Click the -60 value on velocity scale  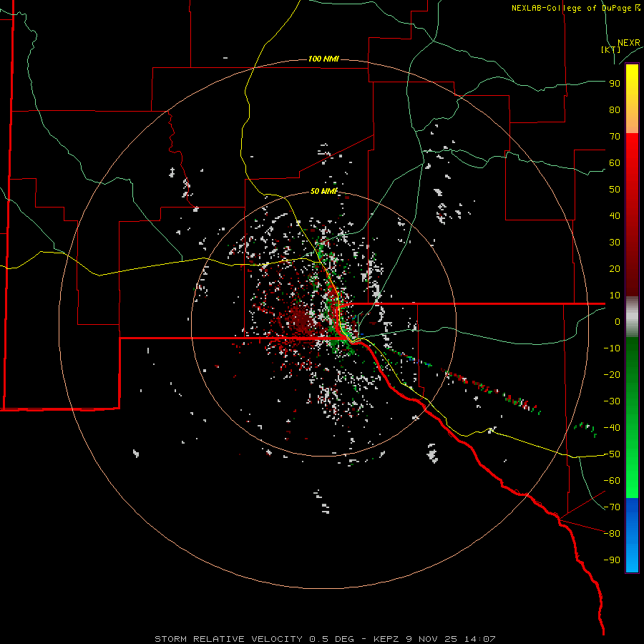(612, 481)
